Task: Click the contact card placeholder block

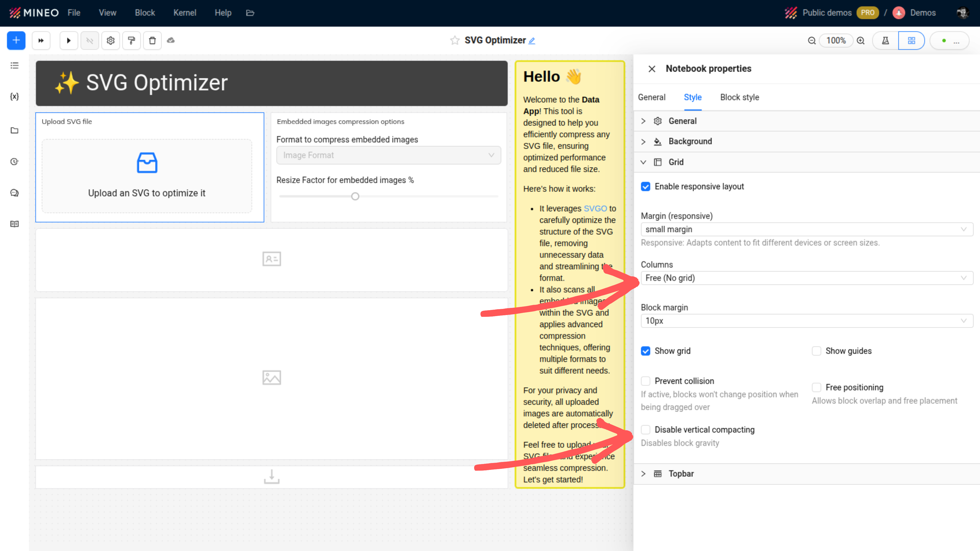Action: coord(272,260)
